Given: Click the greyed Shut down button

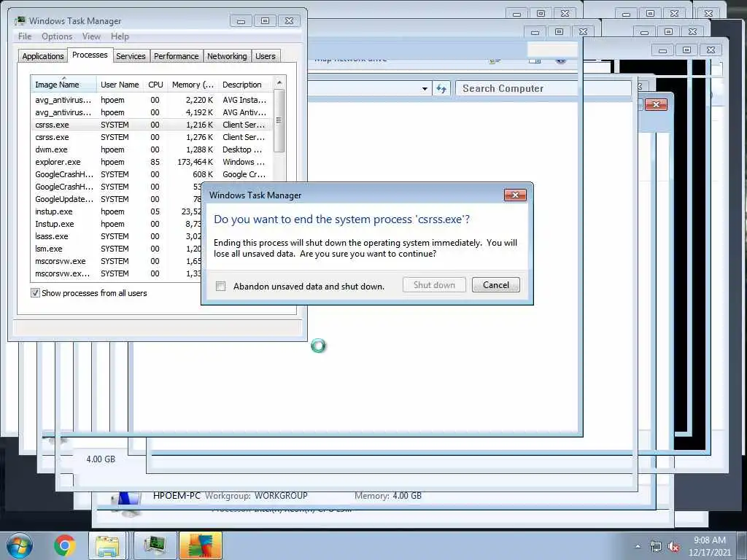Looking at the screenshot, I should pos(434,285).
